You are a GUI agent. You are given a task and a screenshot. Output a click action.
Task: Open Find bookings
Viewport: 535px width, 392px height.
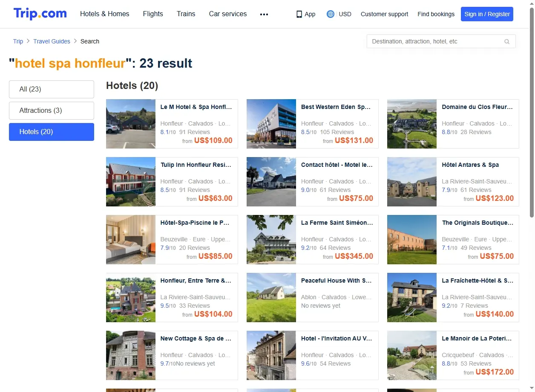[436, 14]
